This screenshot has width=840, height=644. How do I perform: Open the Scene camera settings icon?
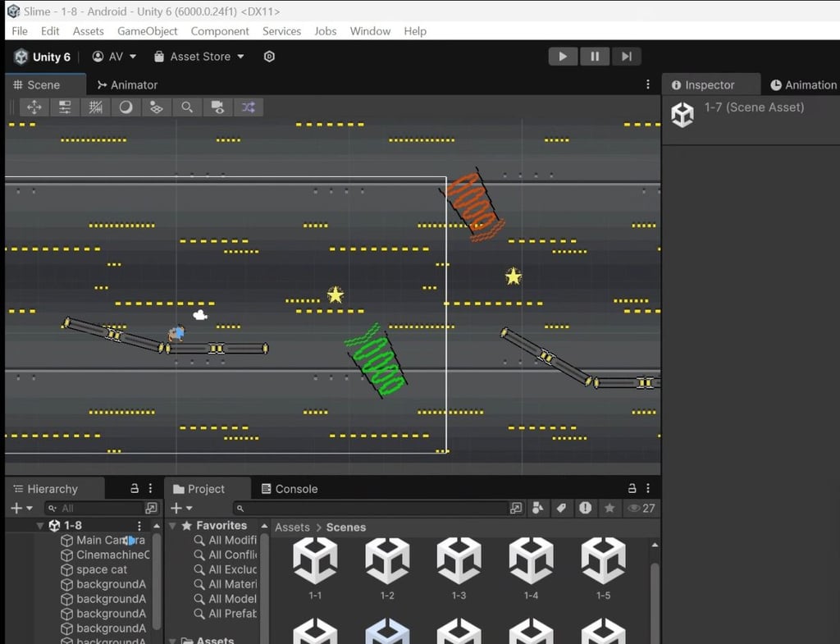[217, 107]
